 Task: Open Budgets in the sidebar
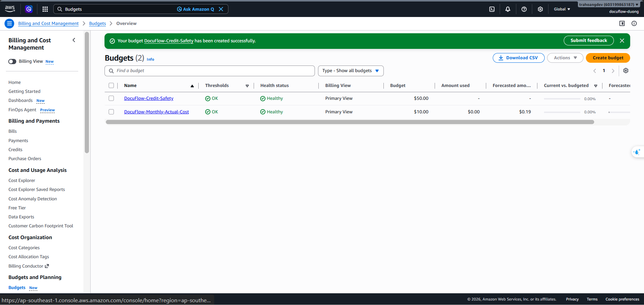(17, 288)
